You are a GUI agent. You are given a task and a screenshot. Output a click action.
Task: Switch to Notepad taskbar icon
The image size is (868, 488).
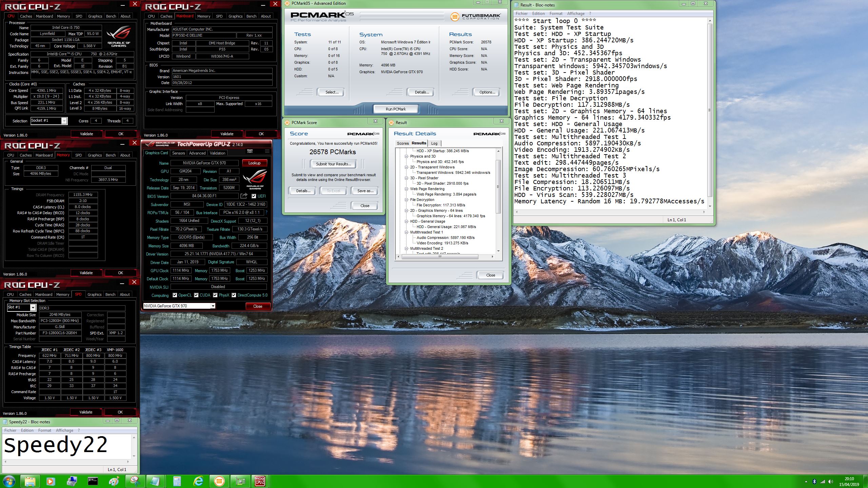[156, 481]
